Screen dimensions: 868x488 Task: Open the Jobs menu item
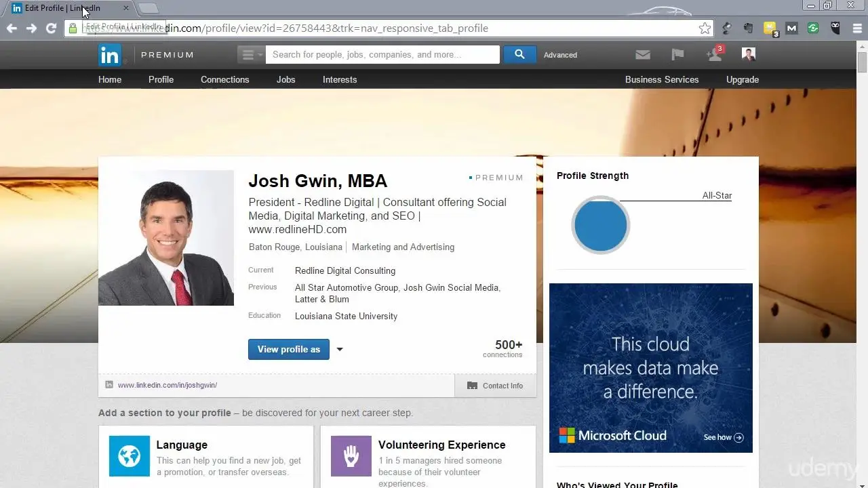(285, 79)
